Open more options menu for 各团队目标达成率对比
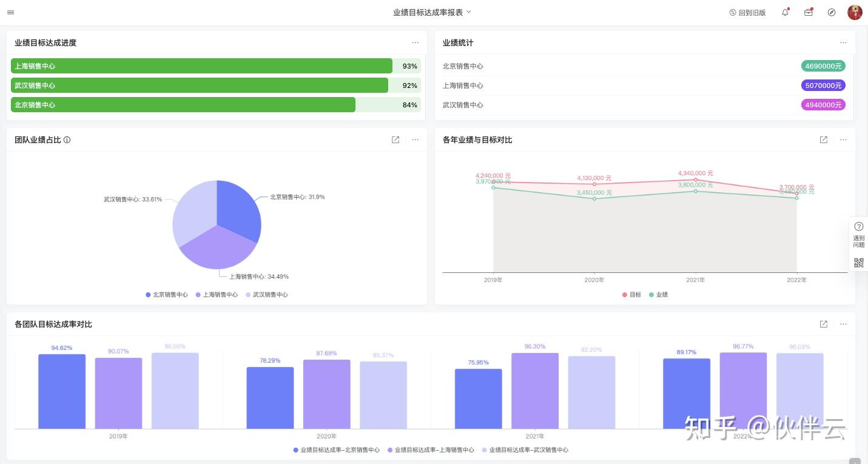Image resolution: width=868 pixels, height=464 pixels. tap(844, 324)
